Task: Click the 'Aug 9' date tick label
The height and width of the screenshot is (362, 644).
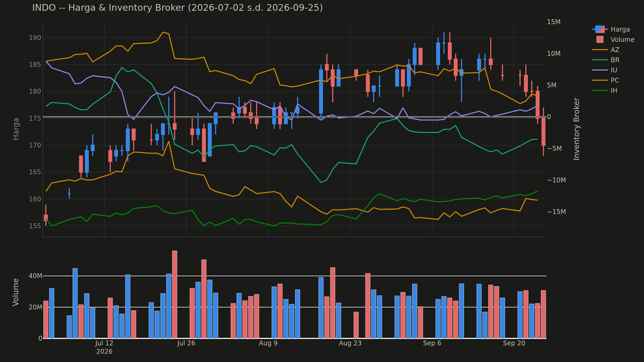Action: click(x=268, y=343)
